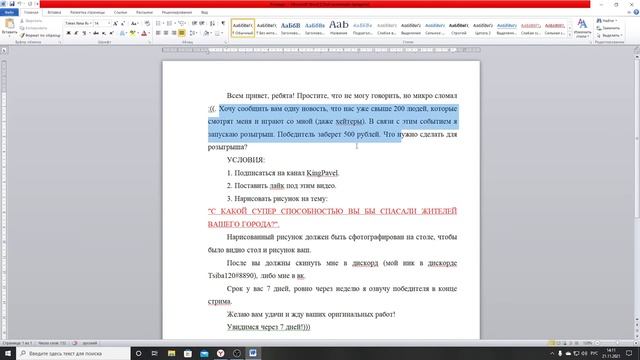Viewport: 640px width, 360px height.
Task: Toggle Underline formatting
Action: pos(84,33)
